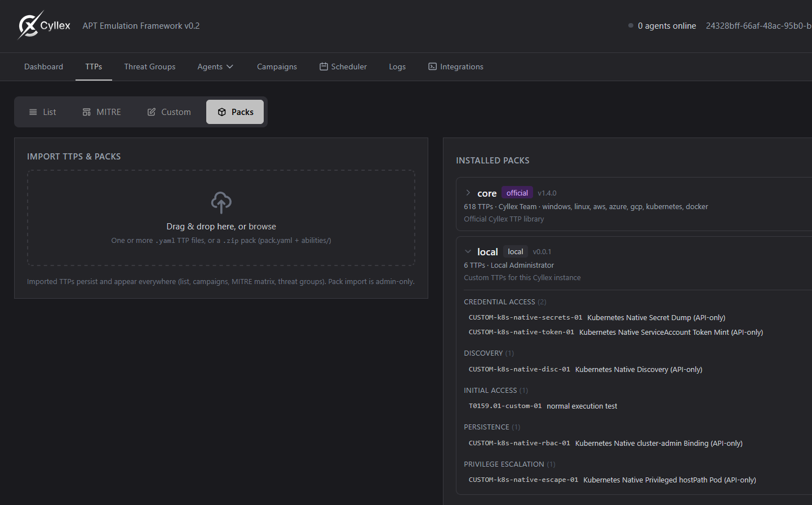Click the DISCOVERY category heading

(489, 353)
